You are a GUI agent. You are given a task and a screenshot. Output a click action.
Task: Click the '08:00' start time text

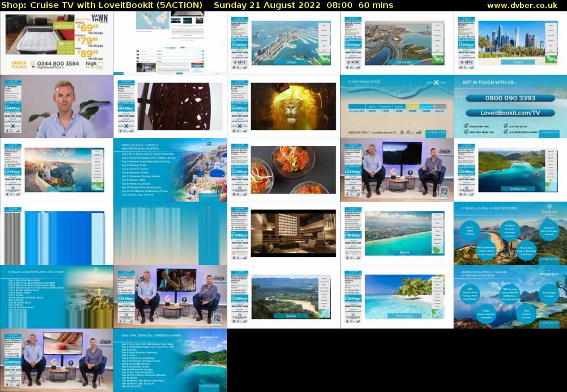pos(339,6)
